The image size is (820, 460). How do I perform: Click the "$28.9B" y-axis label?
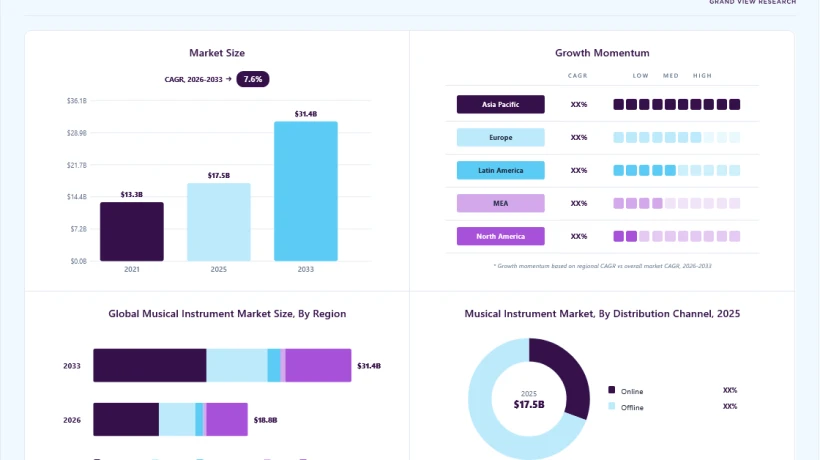77,133
